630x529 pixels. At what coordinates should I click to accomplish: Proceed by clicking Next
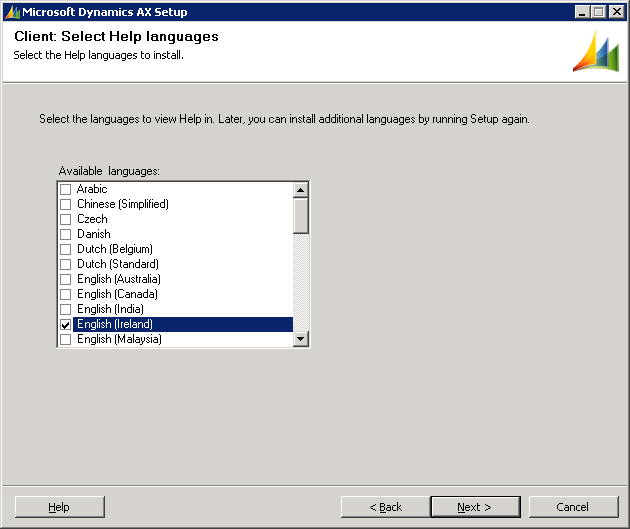[474, 507]
